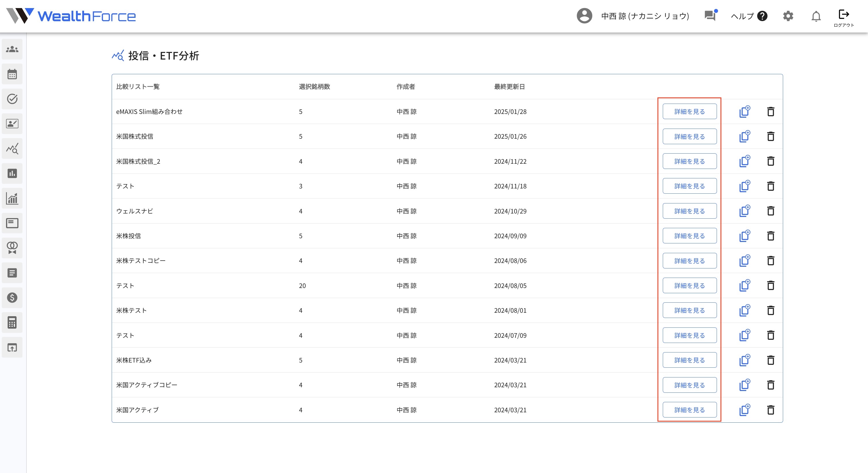Copy the 米株ETF込み list
Screen dimensions: 868x473
click(745, 360)
